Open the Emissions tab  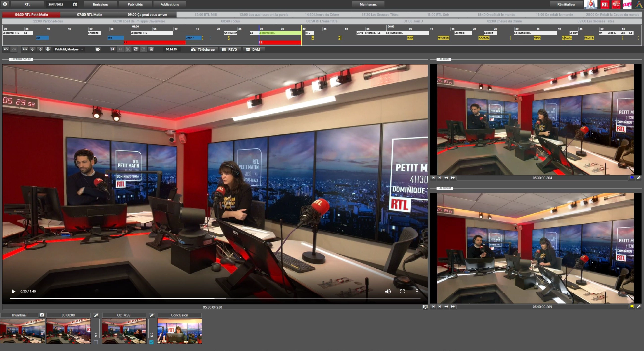pyautogui.click(x=101, y=4)
